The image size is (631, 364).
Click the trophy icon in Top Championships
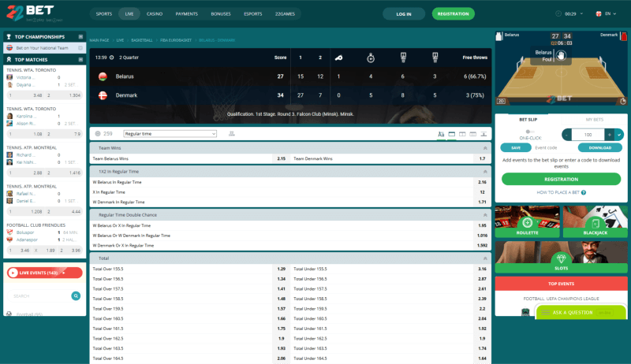pyautogui.click(x=9, y=36)
